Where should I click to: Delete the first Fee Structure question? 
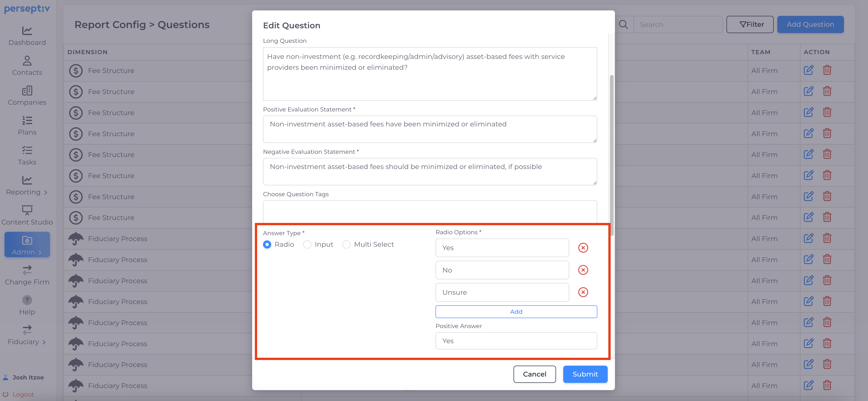[827, 70]
